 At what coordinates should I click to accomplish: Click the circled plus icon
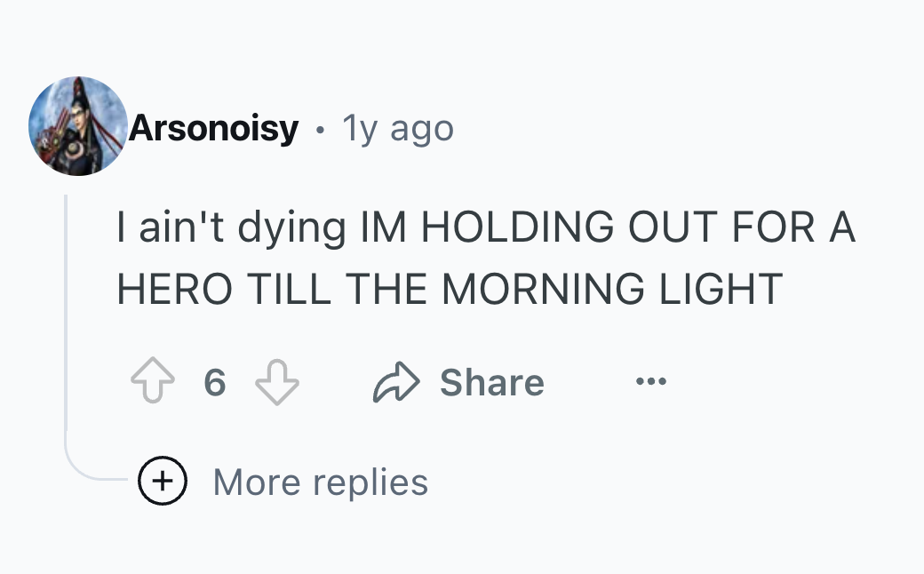point(163,481)
